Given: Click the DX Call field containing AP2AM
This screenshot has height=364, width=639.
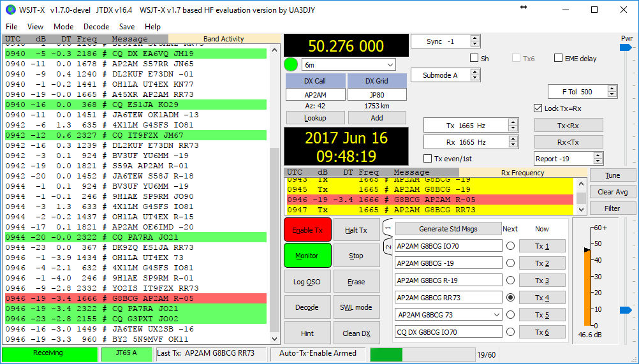Looking at the screenshot, I should [316, 94].
